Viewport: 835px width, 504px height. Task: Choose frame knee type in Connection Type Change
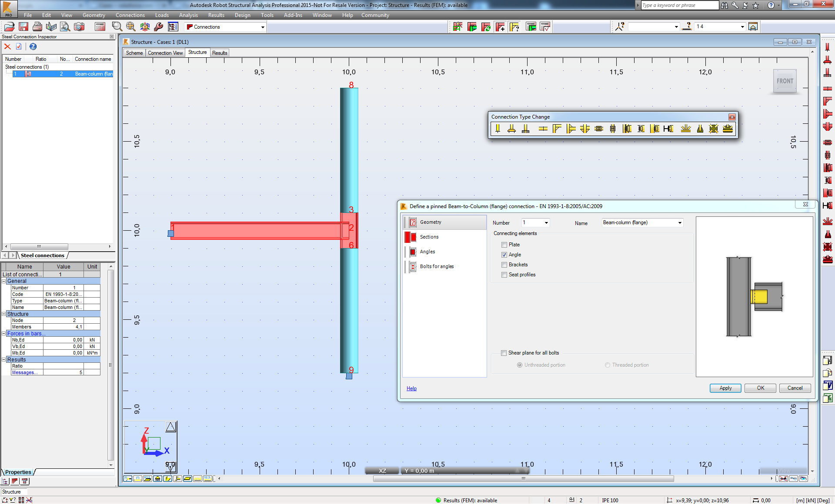click(557, 129)
